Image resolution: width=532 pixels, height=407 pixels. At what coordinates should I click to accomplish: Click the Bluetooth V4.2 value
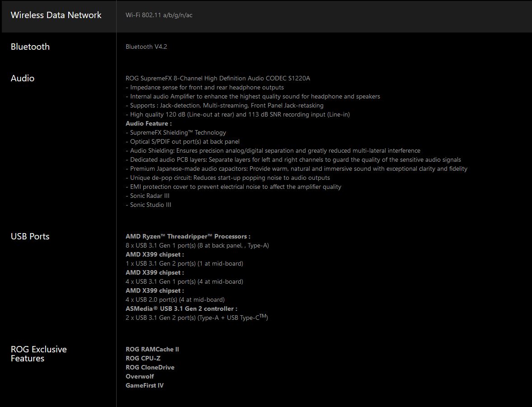(146, 47)
